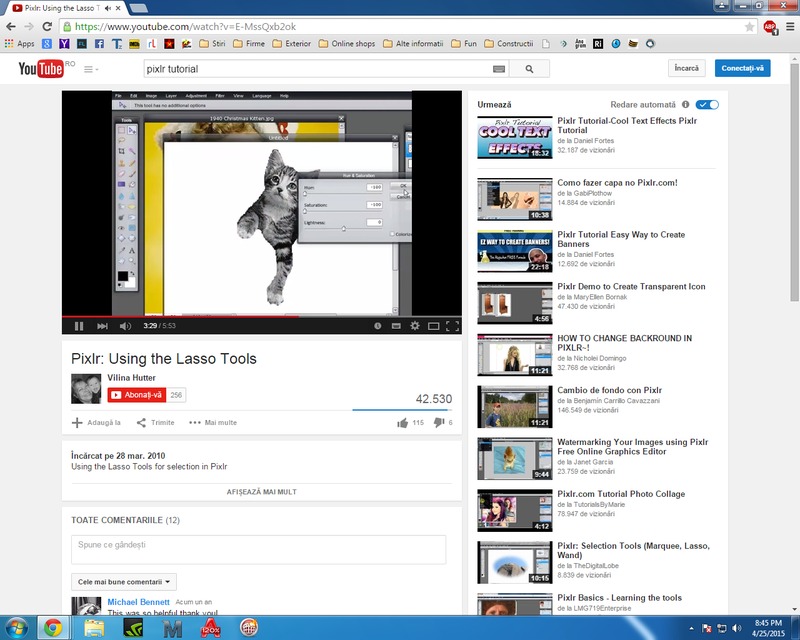Dislike the video with thumbs down
Image resolution: width=800 pixels, height=640 pixels.
pyautogui.click(x=439, y=423)
